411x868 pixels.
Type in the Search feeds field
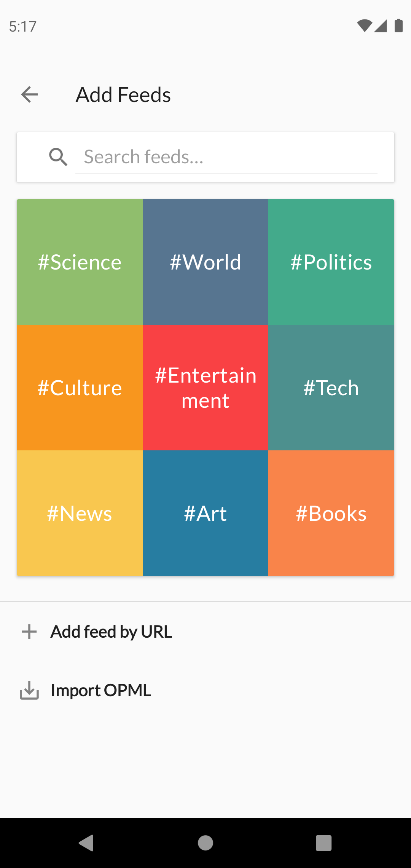point(226,157)
